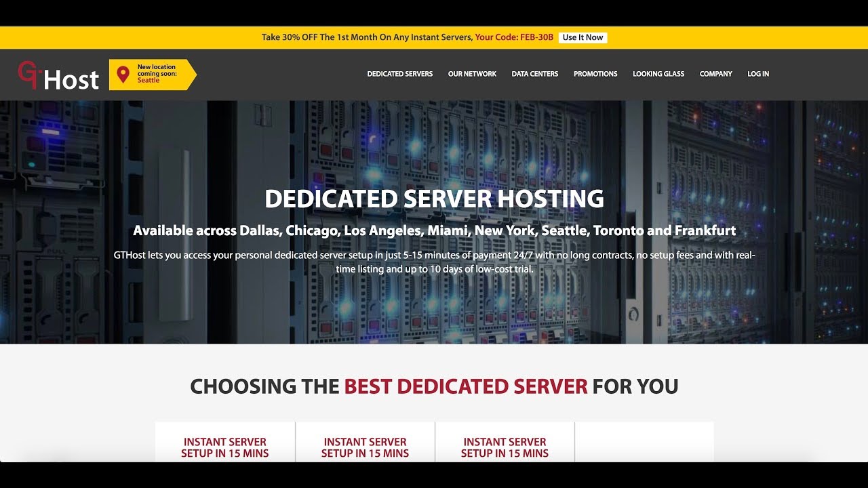868x488 pixels.
Task: Click the red location pin icon
Action: pos(123,75)
